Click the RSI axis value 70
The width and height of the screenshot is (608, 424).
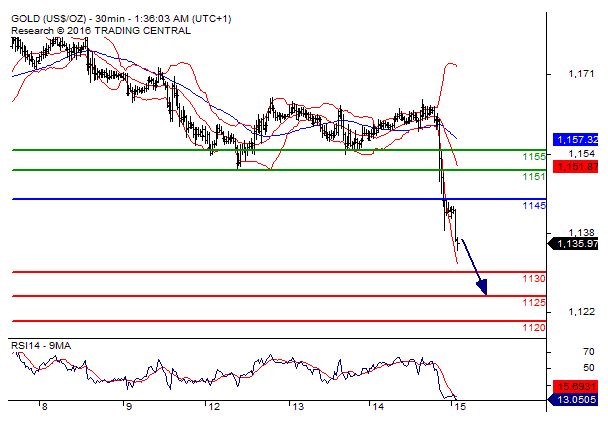[x=589, y=351]
